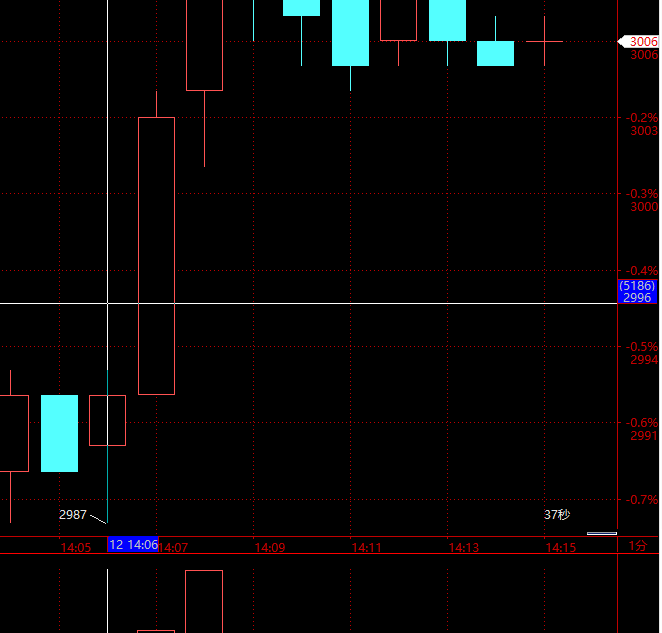Click the 37秒 countdown text
The width and height of the screenshot is (662, 633).
click(557, 514)
